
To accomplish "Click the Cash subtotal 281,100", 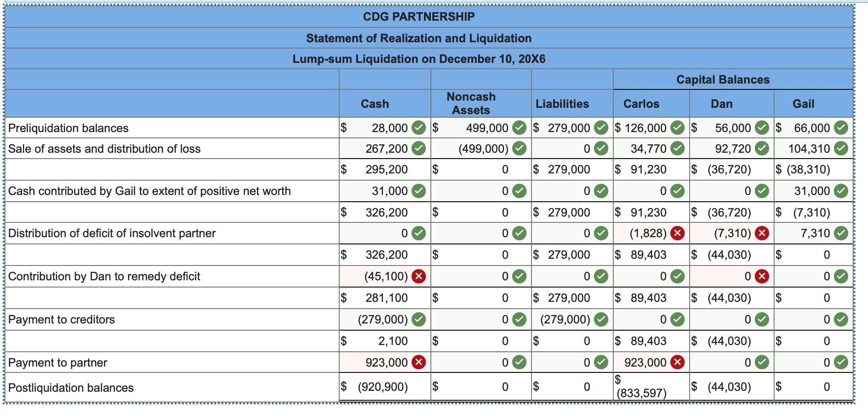I will 386,298.
